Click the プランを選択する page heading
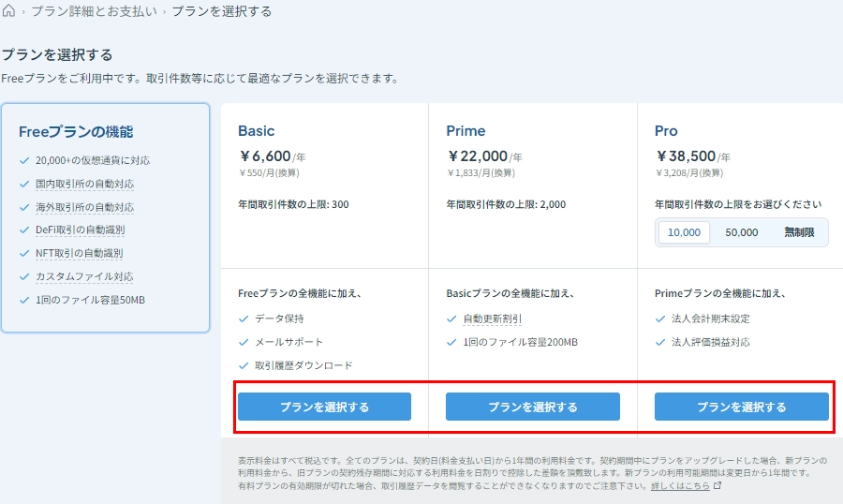Image resolution: width=843 pixels, height=504 pixels. coord(57,54)
